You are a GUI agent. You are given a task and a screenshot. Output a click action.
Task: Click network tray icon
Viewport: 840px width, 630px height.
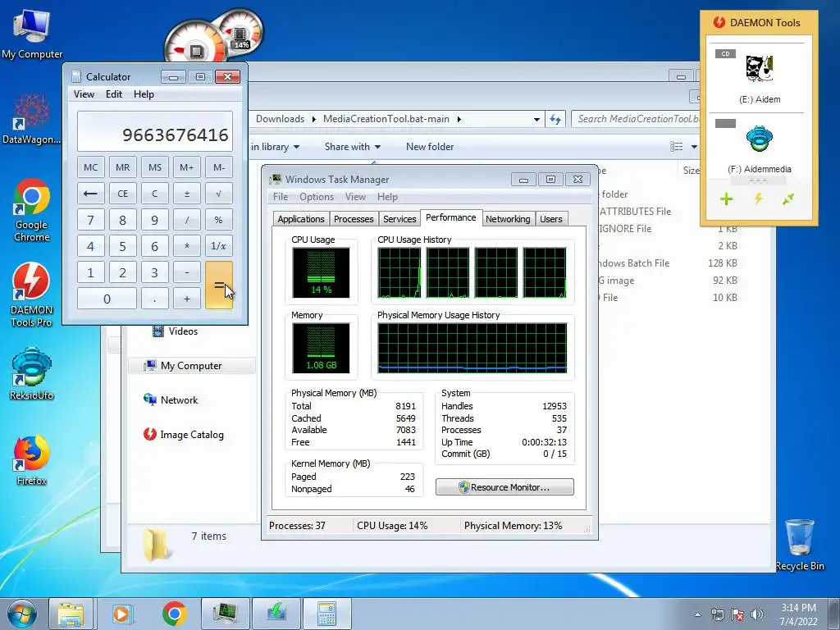[717, 614]
